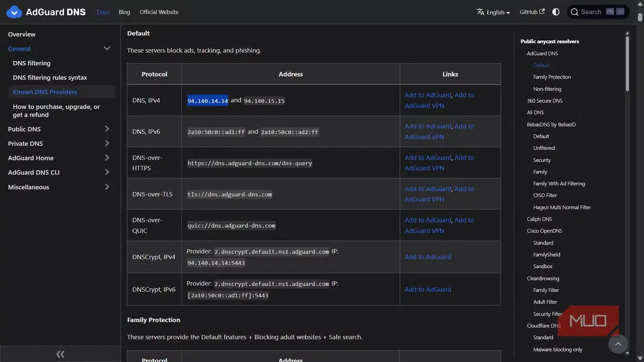Jump to FamilyShield in table of contents
Viewport: 644px width, 362px height.
click(x=547, y=255)
